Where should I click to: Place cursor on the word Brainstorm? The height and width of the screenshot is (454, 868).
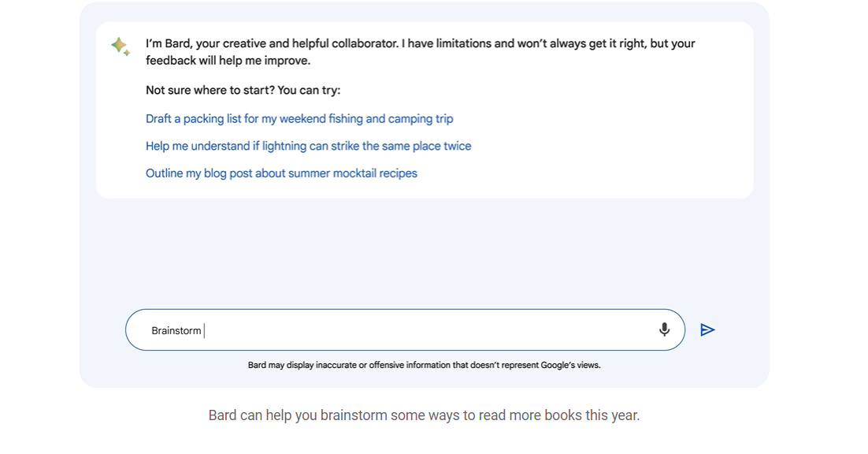point(176,330)
